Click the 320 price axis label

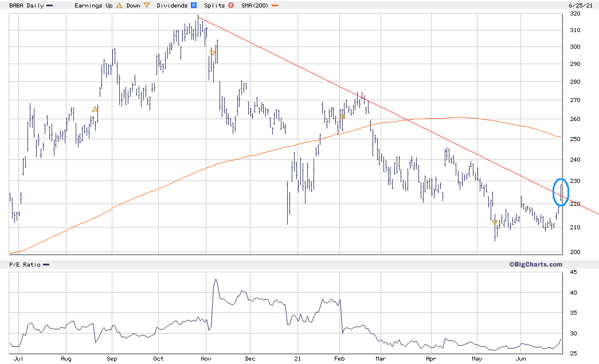tap(575, 14)
